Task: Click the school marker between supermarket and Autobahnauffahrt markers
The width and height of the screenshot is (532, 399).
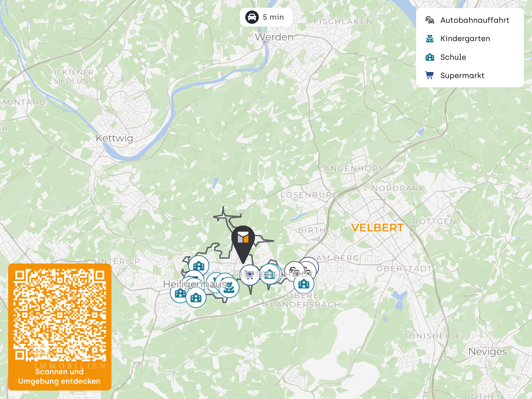Action: click(270, 274)
